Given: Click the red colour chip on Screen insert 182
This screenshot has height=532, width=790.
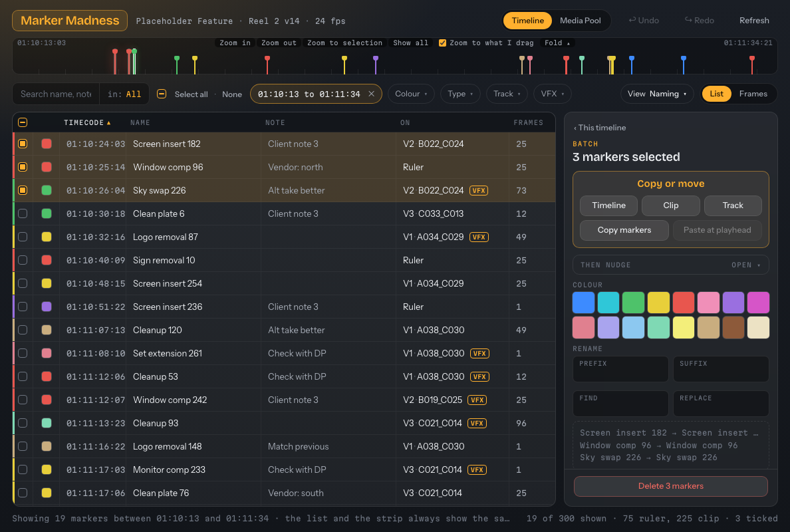Looking at the screenshot, I should click(x=47, y=144).
